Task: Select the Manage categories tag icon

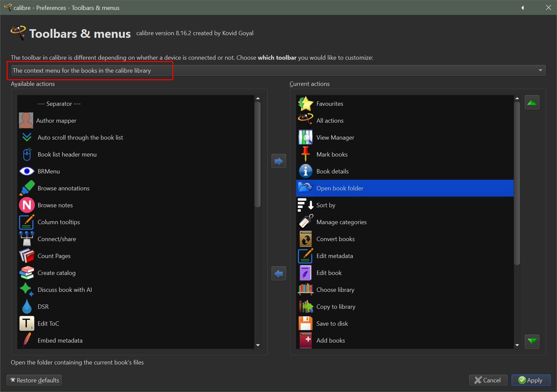Action: pos(306,222)
